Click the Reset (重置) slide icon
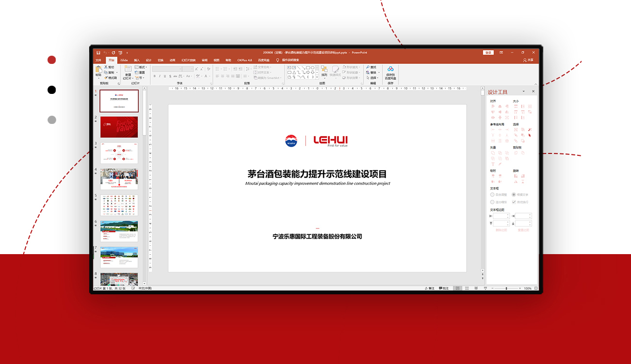This screenshot has width=631, height=364. (137, 72)
